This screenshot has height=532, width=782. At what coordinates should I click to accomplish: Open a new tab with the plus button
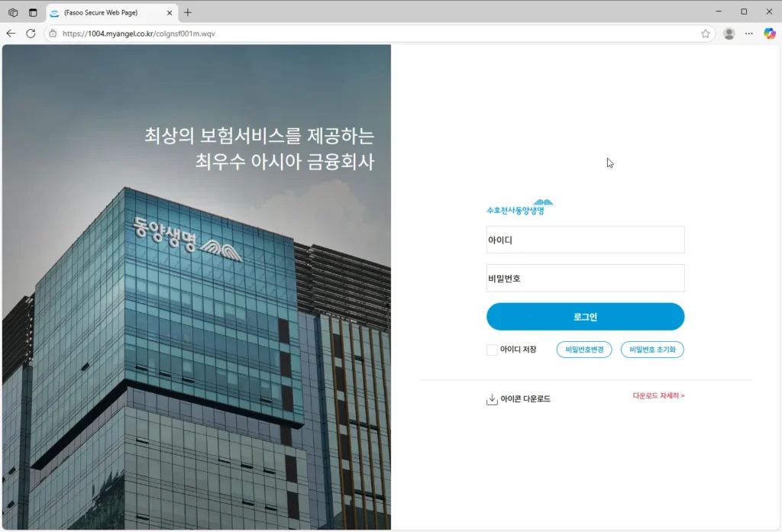[188, 12]
